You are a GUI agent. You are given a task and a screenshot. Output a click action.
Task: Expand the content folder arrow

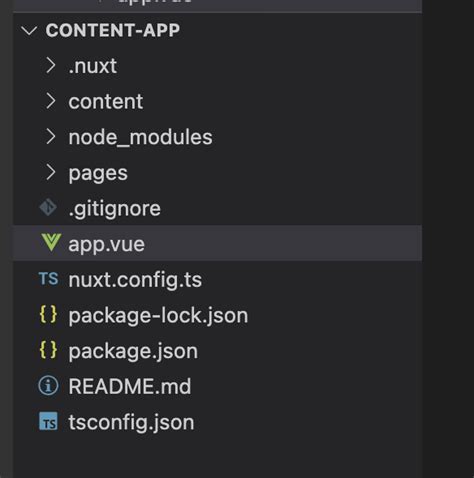(x=50, y=101)
